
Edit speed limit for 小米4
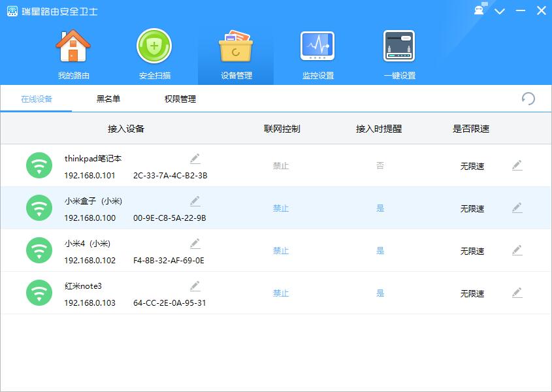pos(517,250)
